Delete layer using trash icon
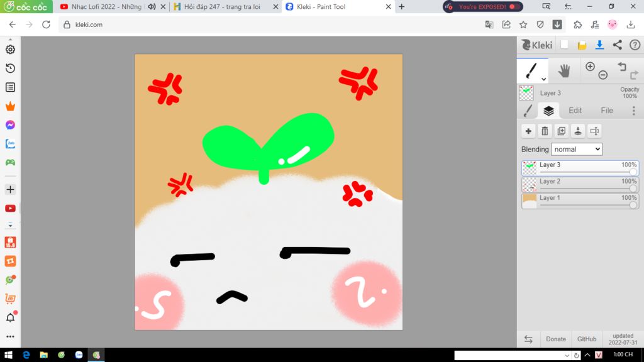The height and width of the screenshot is (362, 644). [545, 131]
